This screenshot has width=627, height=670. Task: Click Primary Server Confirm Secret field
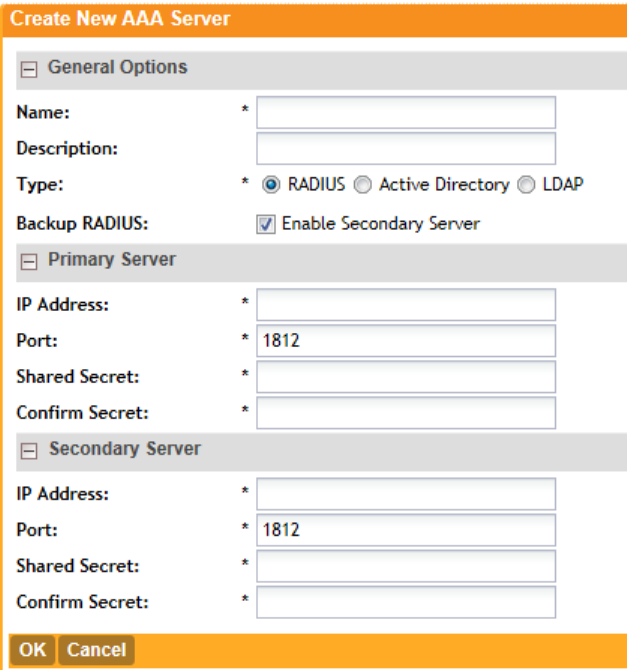click(405, 412)
